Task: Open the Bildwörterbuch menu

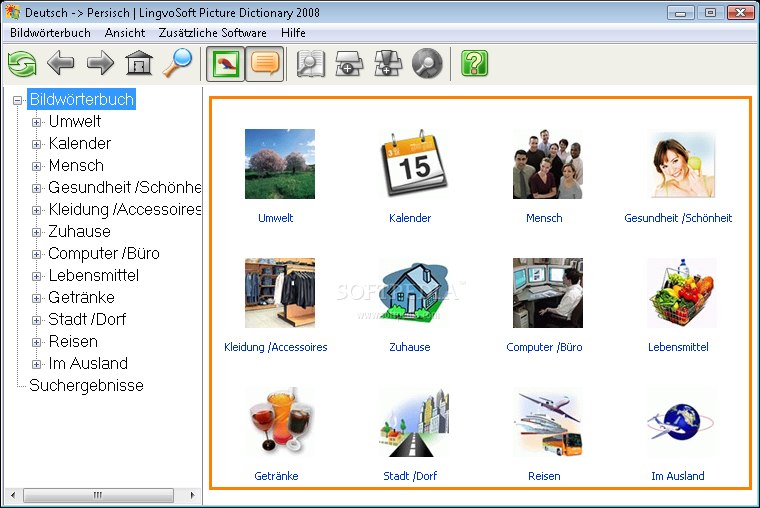Action: click(50, 33)
